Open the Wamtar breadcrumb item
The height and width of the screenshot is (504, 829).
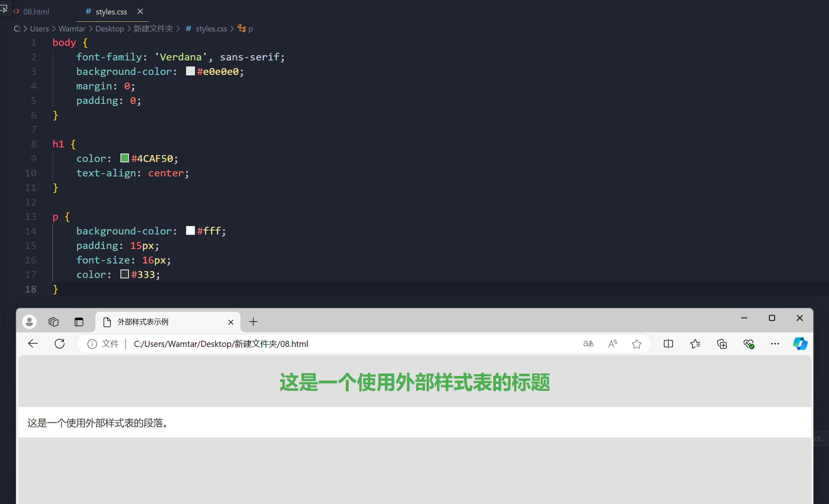(72, 28)
